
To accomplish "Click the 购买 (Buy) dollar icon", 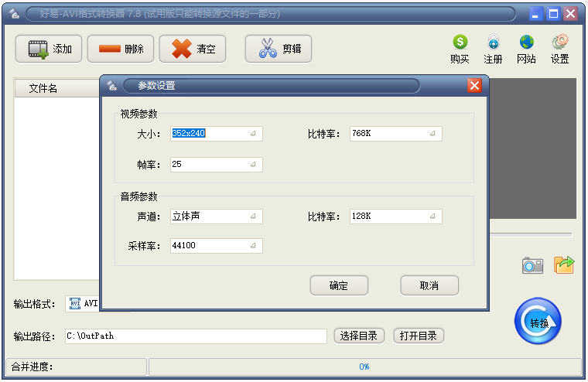I will click(x=460, y=49).
